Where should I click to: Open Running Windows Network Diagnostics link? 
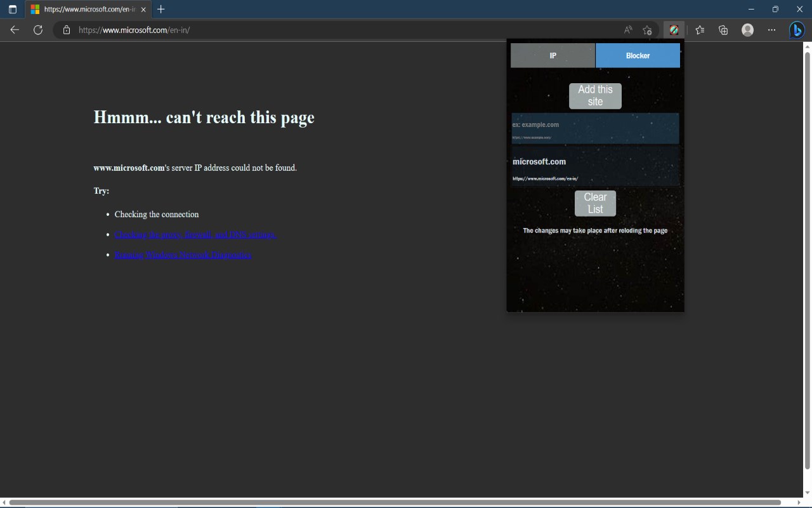pyautogui.click(x=183, y=255)
